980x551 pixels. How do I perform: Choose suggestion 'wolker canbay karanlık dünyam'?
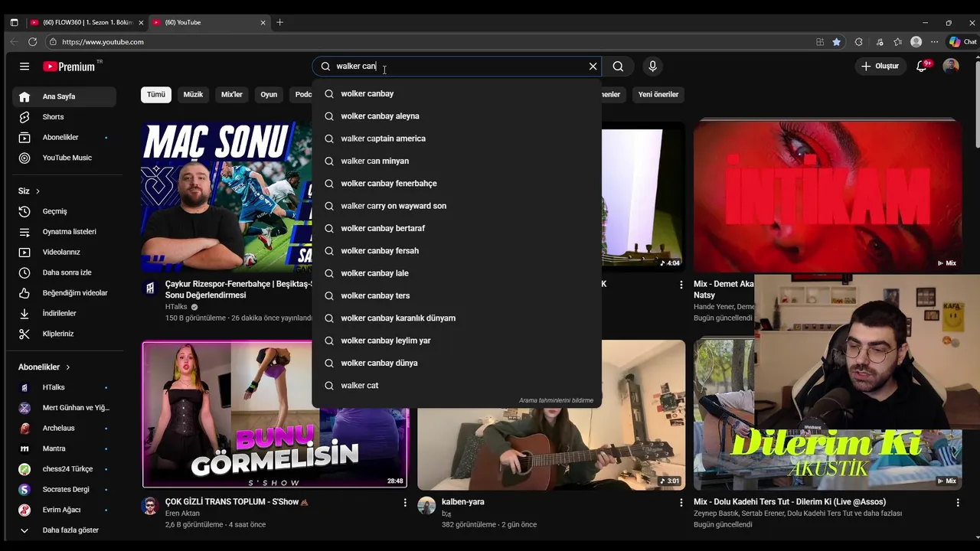pos(457,318)
